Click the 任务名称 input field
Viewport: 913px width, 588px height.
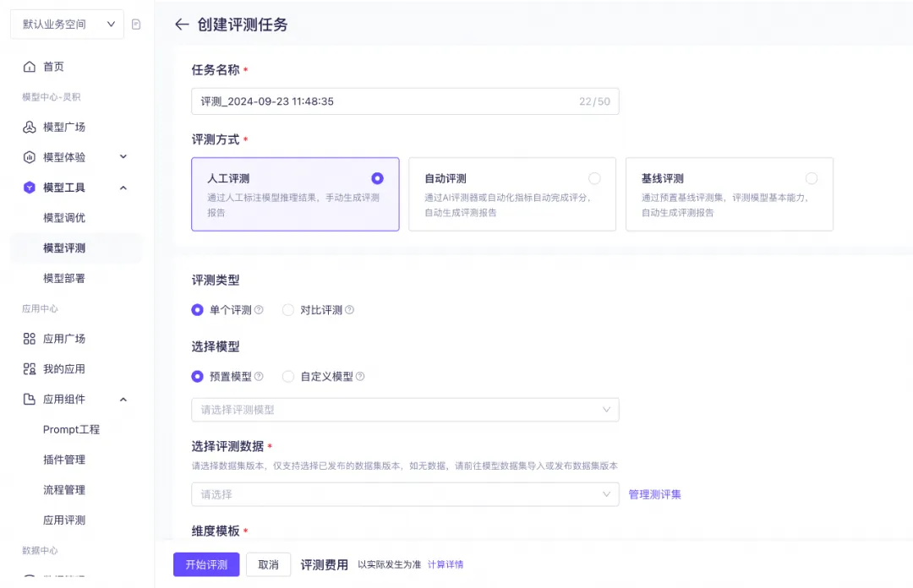point(405,101)
